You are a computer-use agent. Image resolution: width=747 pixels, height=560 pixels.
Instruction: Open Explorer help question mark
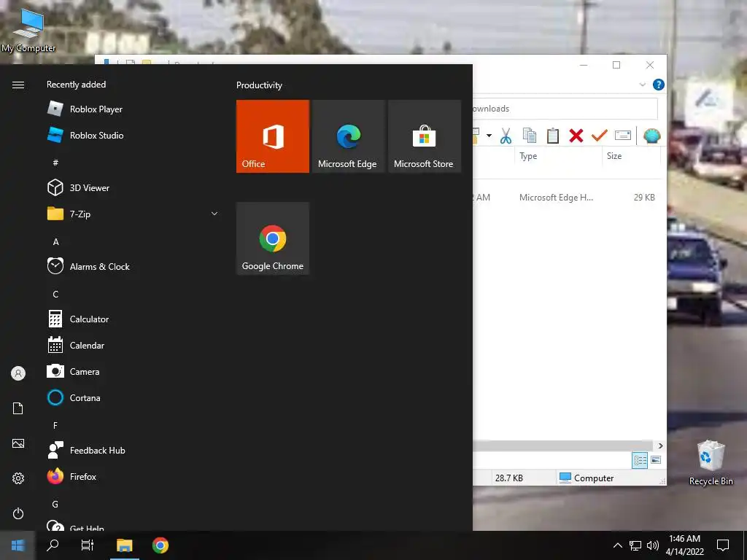coord(659,85)
